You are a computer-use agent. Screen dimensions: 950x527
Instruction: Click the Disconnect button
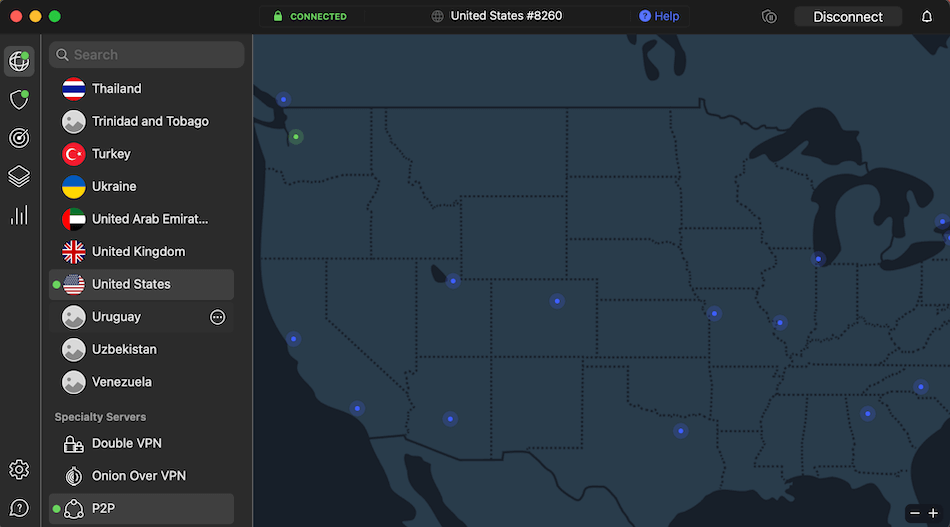pos(848,16)
